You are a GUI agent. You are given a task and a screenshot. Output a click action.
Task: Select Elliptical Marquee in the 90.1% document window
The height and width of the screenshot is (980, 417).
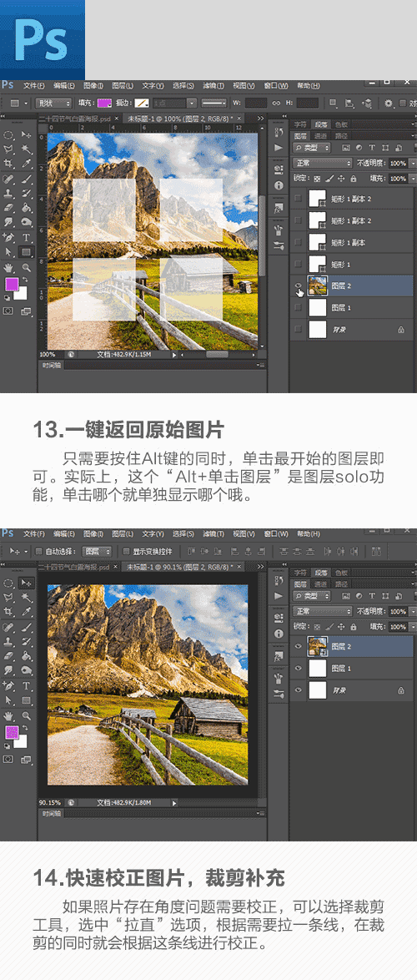tap(8, 583)
